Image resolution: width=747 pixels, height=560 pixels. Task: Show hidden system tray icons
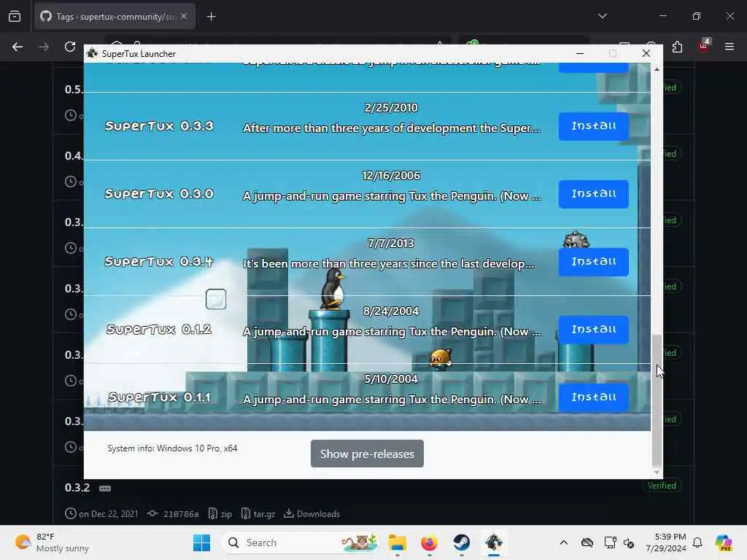pos(564,542)
